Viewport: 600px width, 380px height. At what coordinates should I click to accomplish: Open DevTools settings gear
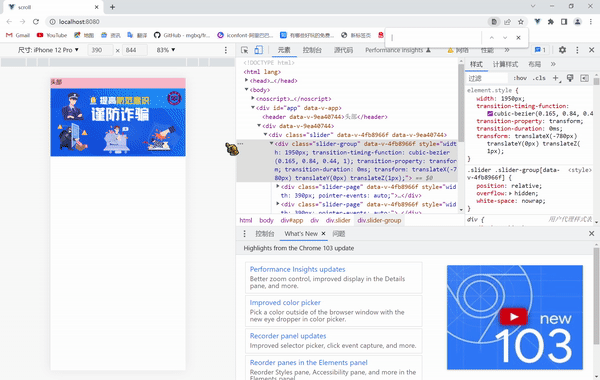click(562, 50)
